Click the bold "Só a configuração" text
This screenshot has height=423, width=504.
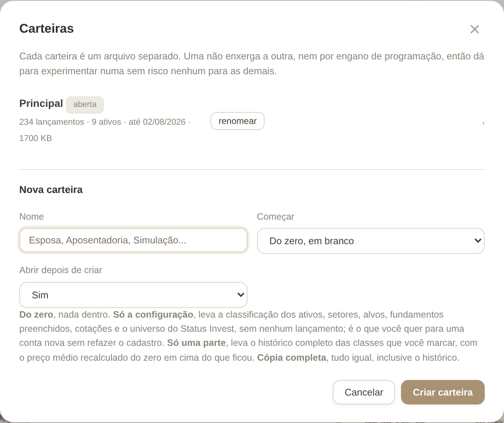point(153,315)
